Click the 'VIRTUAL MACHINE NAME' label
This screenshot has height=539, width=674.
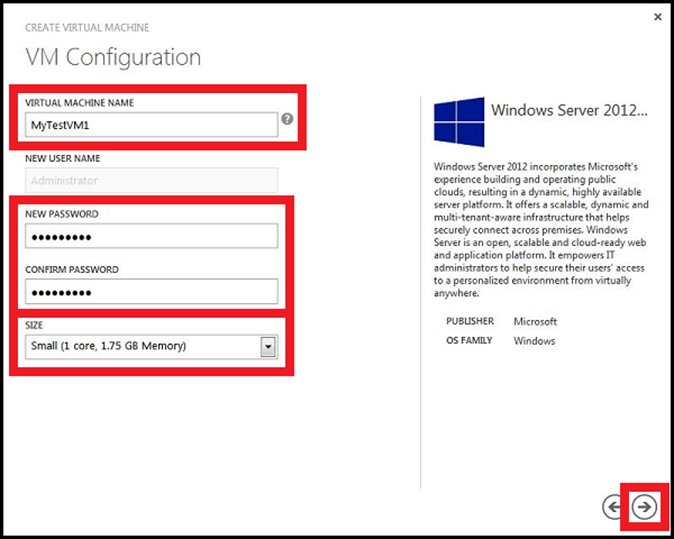[x=80, y=103]
